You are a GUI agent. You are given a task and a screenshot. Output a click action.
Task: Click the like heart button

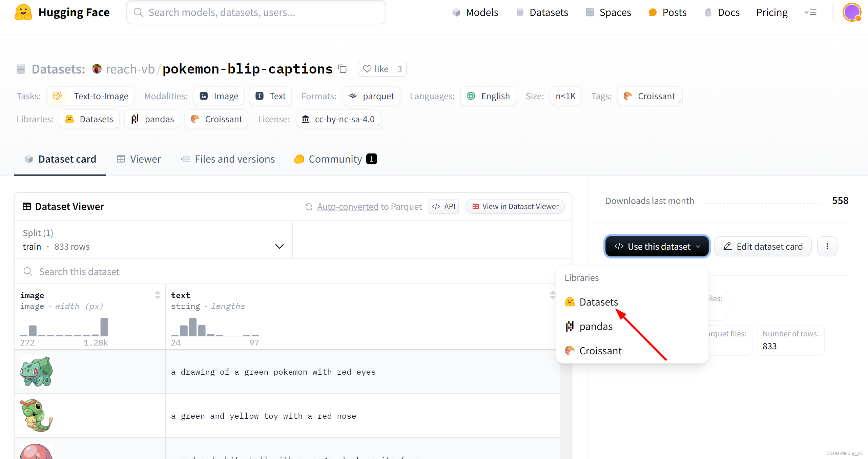point(376,69)
